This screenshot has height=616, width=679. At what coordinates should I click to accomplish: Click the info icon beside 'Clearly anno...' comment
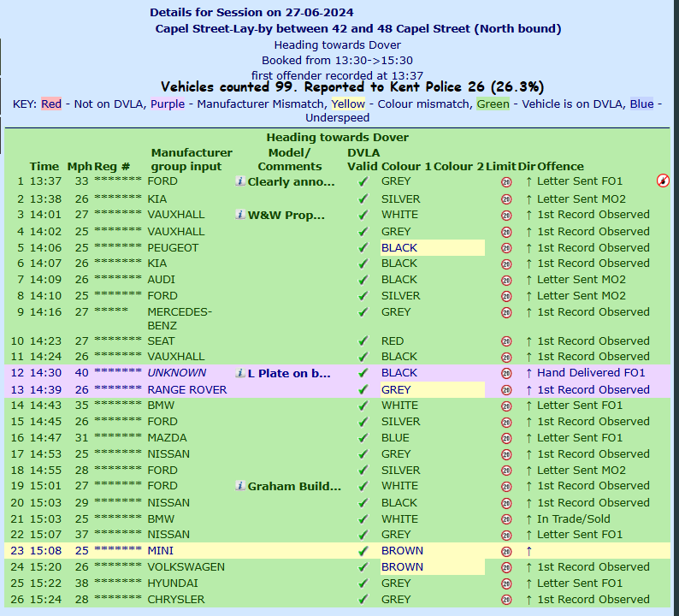click(x=240, y=181)
